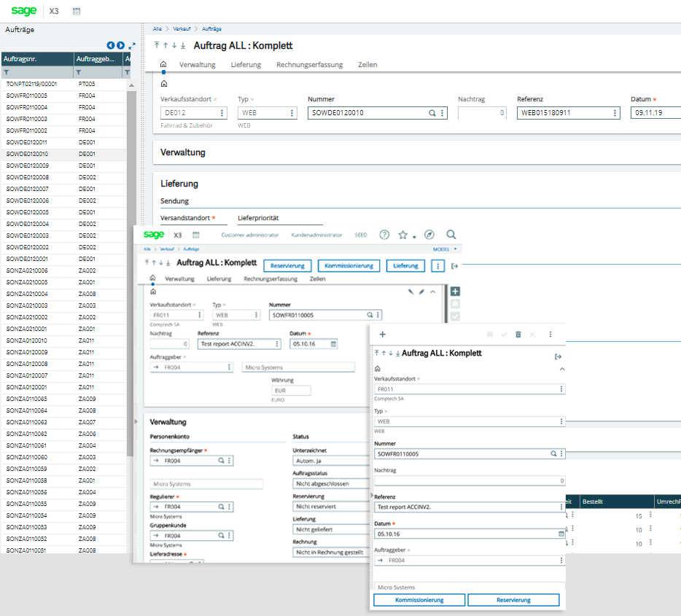The image size is (681, 616).
Task: Open calendar icon in narrow panel Datum field
Action: [561, 534]
